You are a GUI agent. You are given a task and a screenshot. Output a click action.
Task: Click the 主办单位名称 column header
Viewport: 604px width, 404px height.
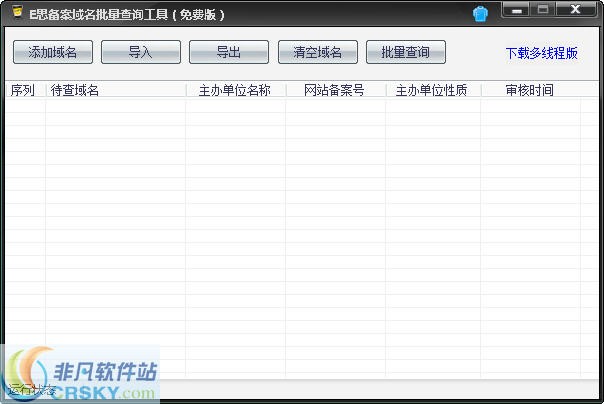(236, 90)
